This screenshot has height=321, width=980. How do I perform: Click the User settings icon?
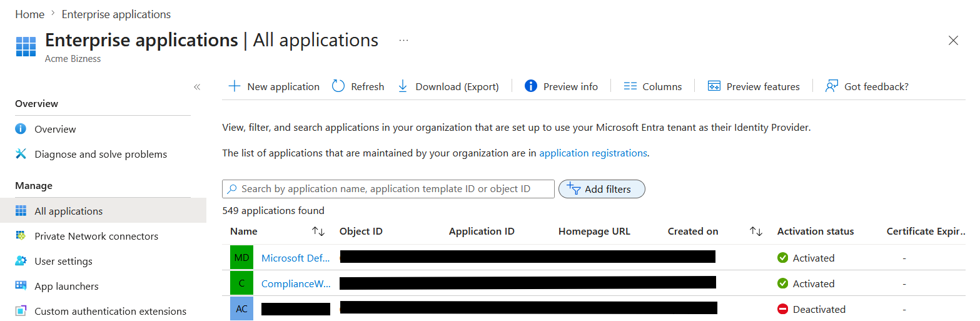pos(21,260)
